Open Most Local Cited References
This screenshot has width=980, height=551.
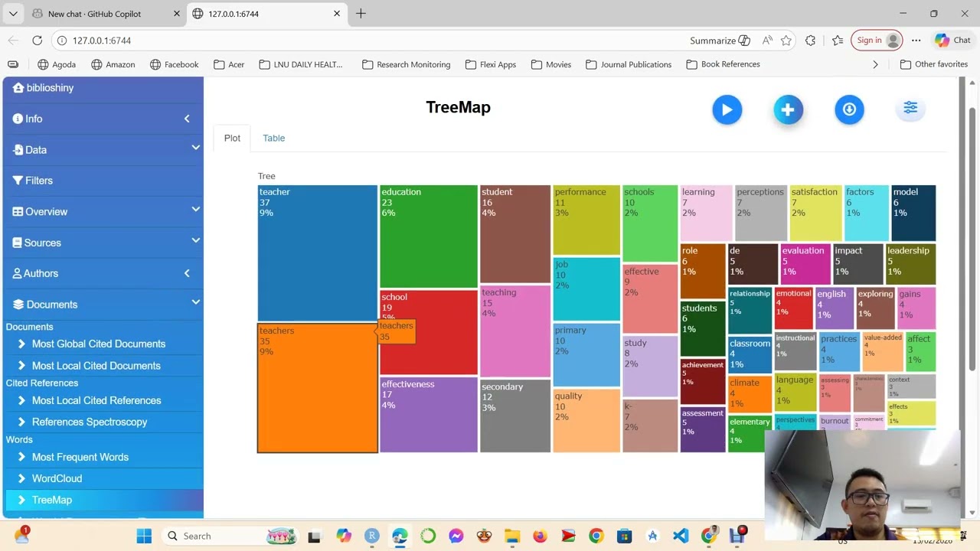coord(96,400)
